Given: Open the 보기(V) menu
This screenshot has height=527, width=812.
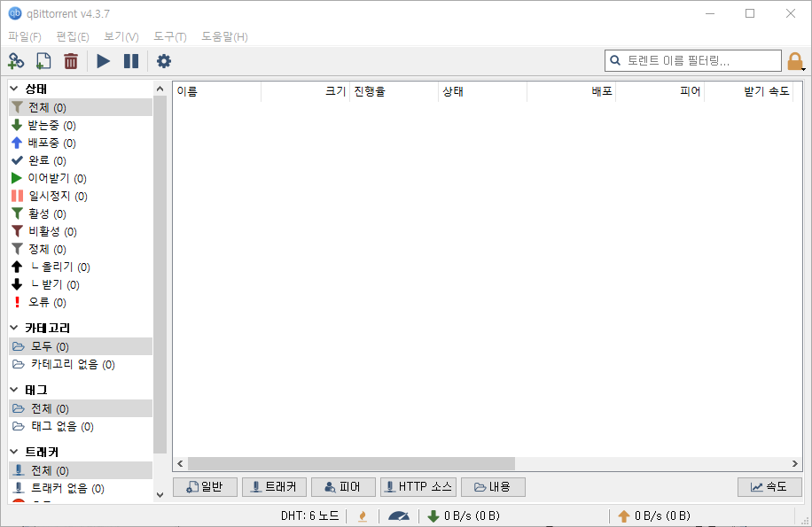Looking at the screenshot, I should click(121, 36).
